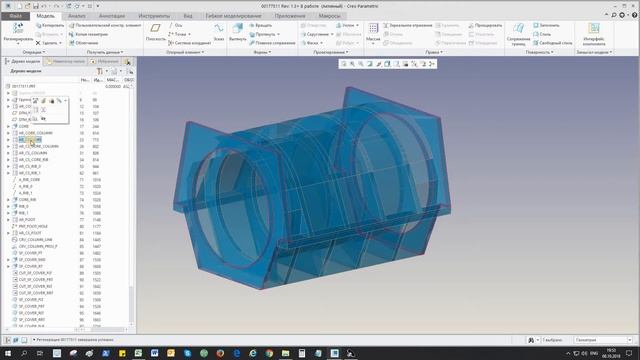Open the Поверхность group dropdown
640x360 pixels.
tap(540, 52)
